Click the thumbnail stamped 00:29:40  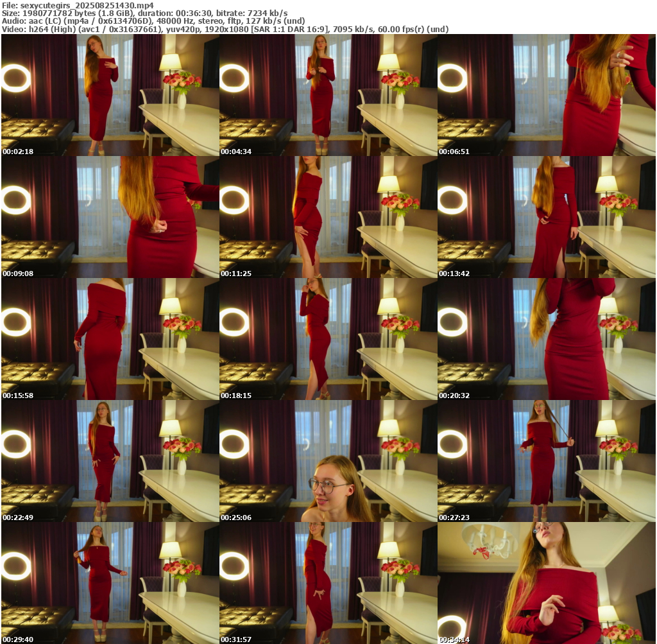coord(110,583)
